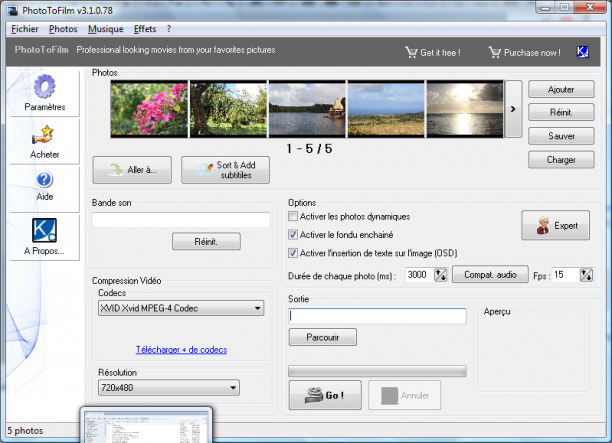Open the Paramètres gear icon
The height and width of the screenshot is (443, 612).
pyautogui.click(x=44, y=87)
